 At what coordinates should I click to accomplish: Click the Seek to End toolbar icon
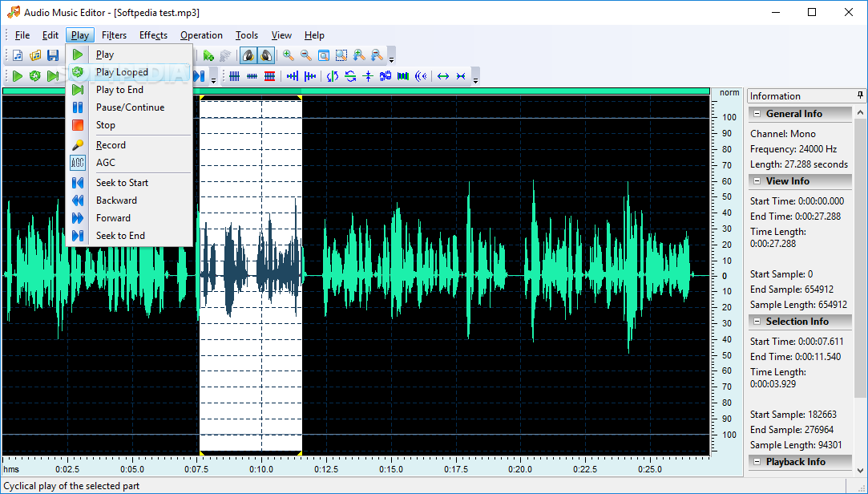[200, 76]
